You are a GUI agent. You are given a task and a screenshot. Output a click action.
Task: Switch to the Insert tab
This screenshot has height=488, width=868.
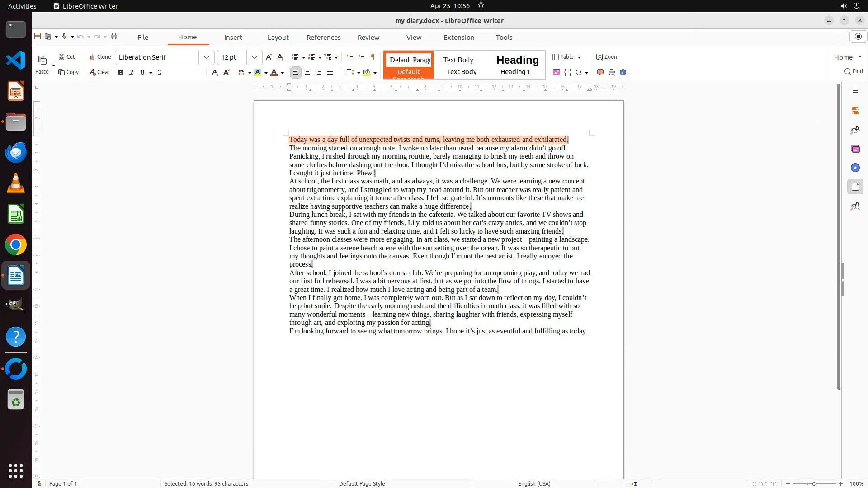click(233, 38)
